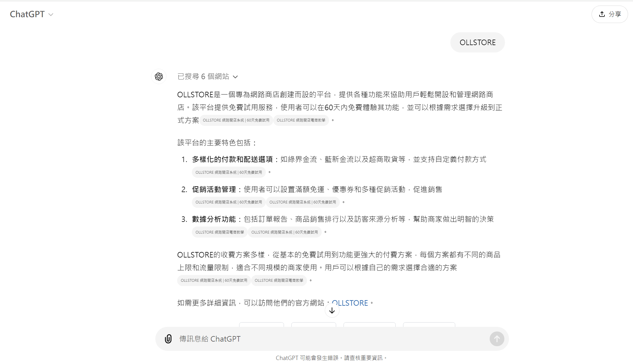Open the 網路開店電商教學 citation chip after 式方案
Screen dimensions: 633x364
tap(301, 120)
